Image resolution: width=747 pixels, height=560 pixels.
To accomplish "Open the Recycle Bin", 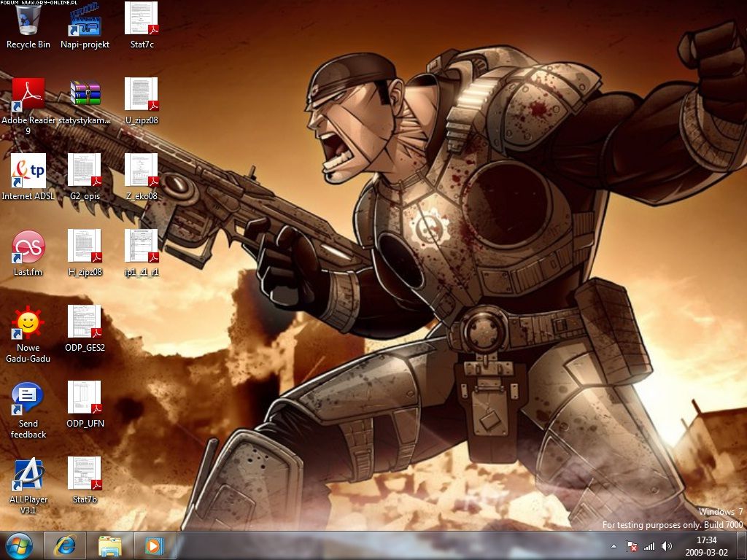I will coord(28,20).
